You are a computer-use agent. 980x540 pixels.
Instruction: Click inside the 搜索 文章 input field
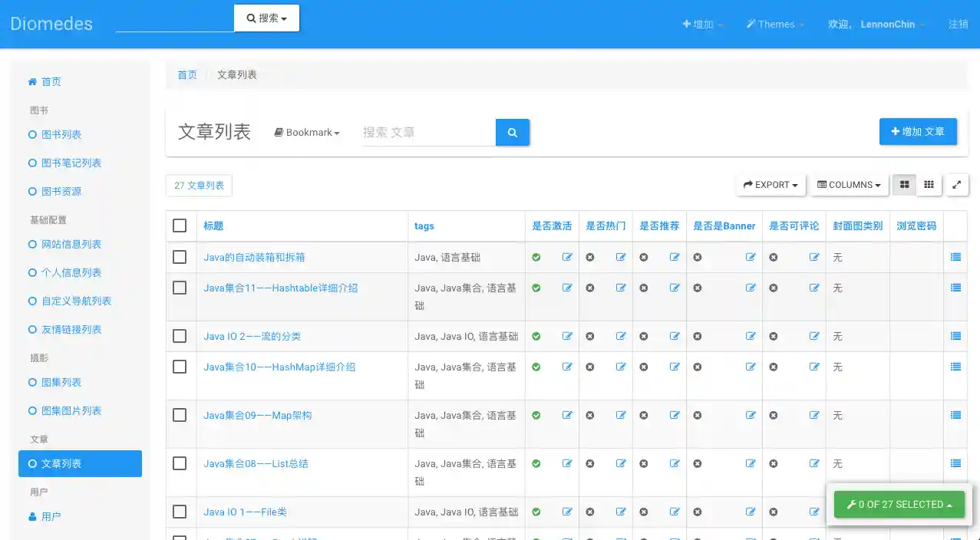[427, 132]
